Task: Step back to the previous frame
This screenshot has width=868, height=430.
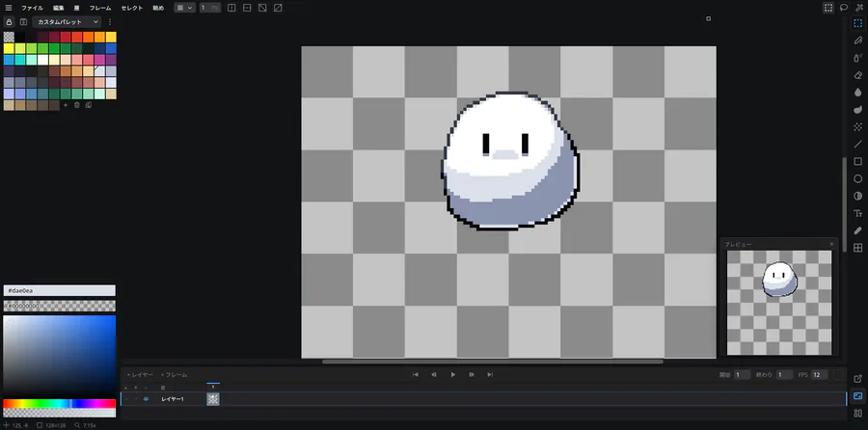Action: click(434, 375)
